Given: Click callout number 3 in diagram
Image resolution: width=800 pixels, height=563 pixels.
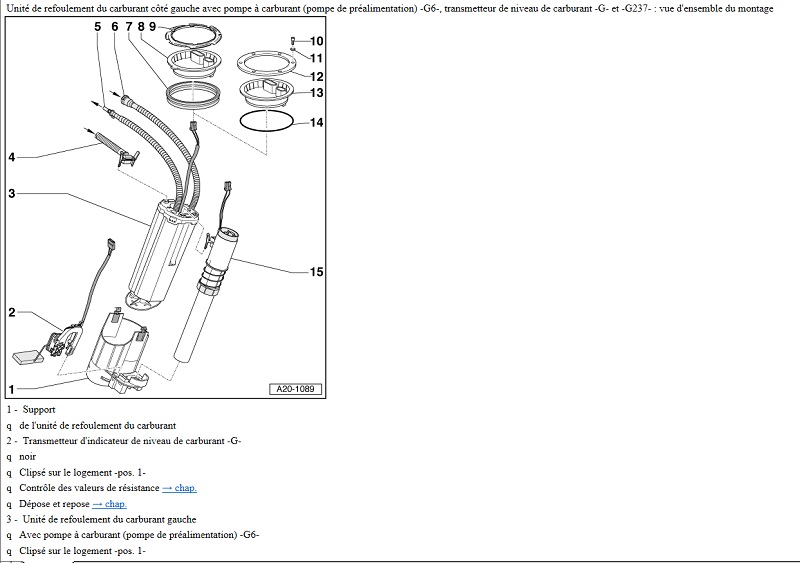Looking at the screenshot, I should 11,193.
